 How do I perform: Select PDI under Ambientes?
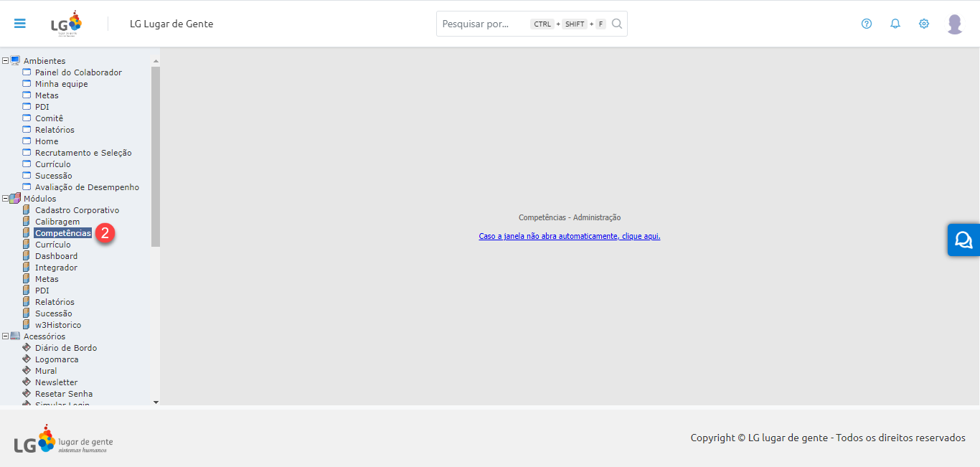point(42,107)
